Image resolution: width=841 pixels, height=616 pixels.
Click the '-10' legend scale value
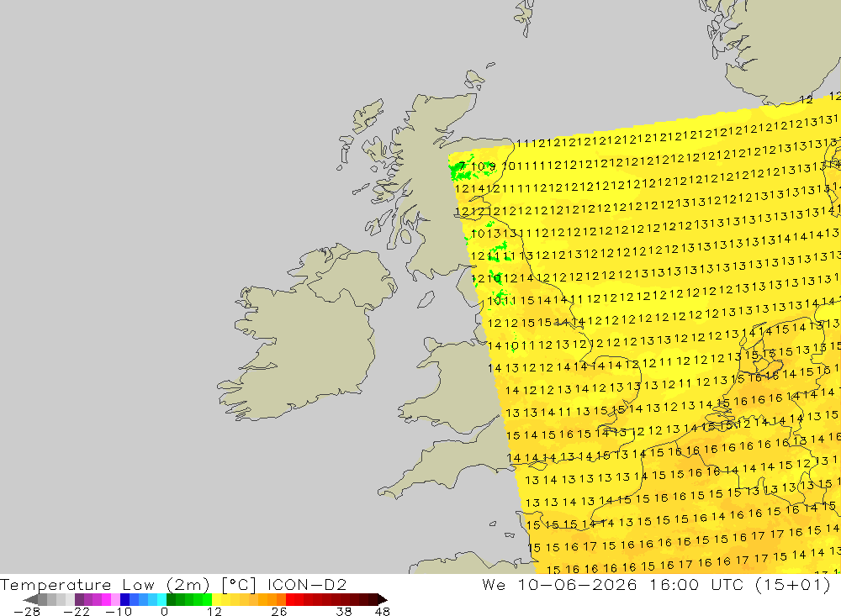118,611
